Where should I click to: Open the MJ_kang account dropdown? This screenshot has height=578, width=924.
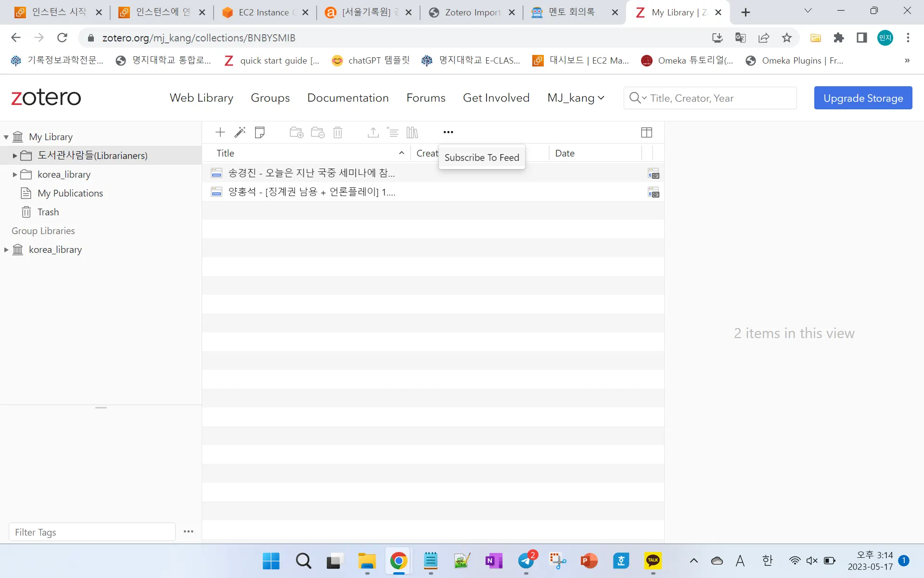pyautogui.click(x=576, y=98)
